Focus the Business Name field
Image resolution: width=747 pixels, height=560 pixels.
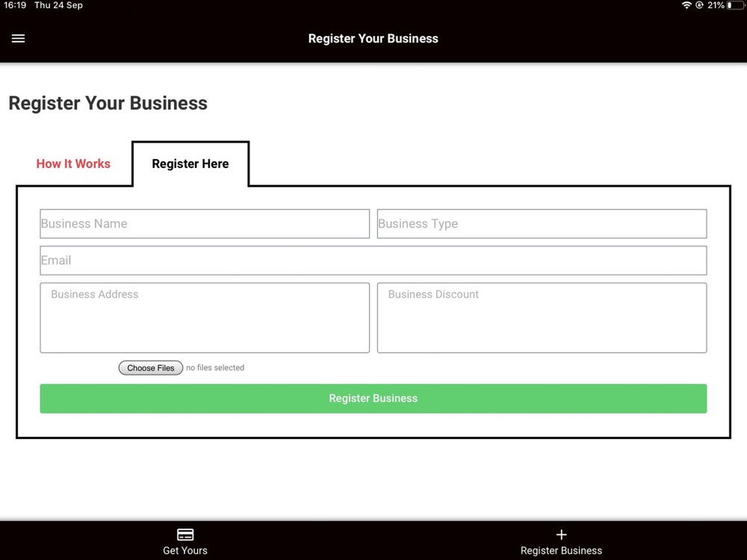[205, 224]
